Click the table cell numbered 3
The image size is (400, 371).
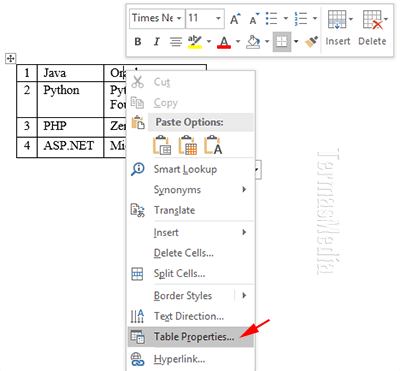pyautogui.click(x=27, y=127)
